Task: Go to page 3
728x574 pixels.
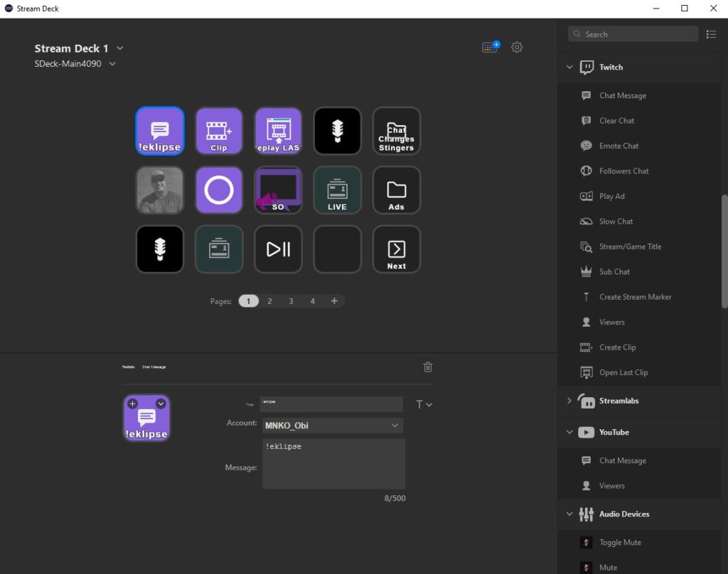Action: point(291,301)
